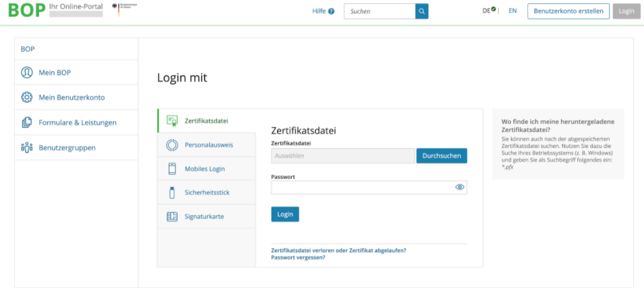Image resolution: width=644 pixels, height=288 pixels.
Task: Click the Formulare & Leistungen documents icon
Action: coord(27,122)
